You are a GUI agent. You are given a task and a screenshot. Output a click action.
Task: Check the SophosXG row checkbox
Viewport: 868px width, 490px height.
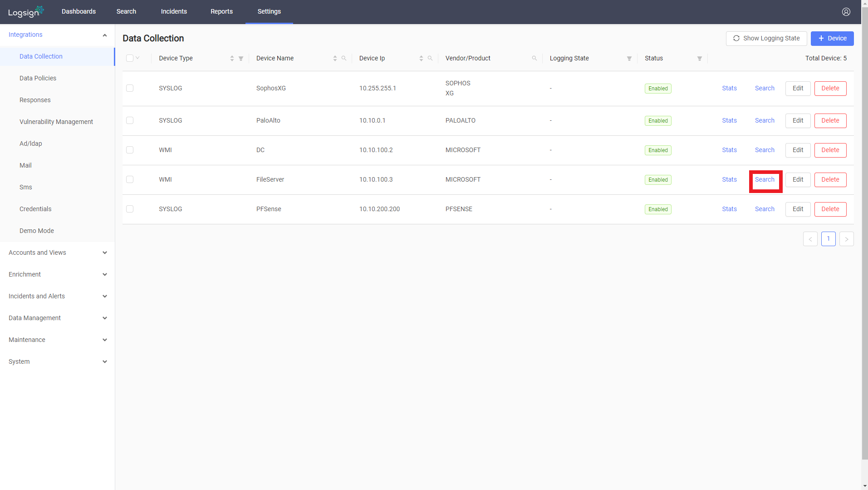click(130, 88)
